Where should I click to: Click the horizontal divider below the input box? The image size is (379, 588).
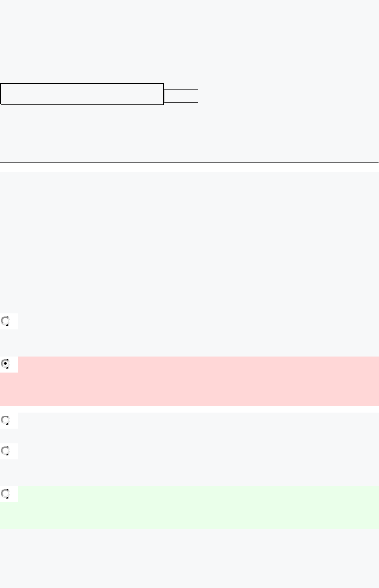(x=189, y=162)
